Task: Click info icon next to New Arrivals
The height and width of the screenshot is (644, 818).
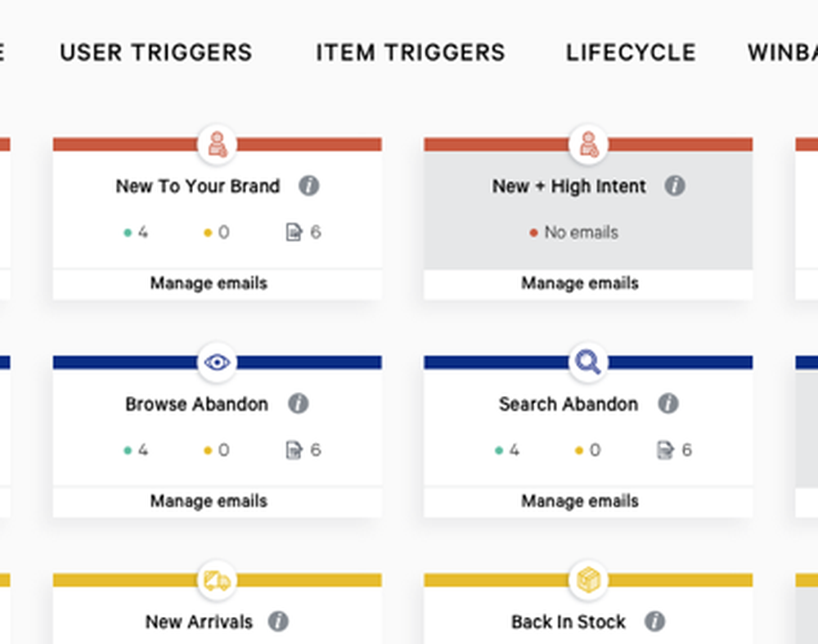Action: pyautogui.click(x=278, y=621)
